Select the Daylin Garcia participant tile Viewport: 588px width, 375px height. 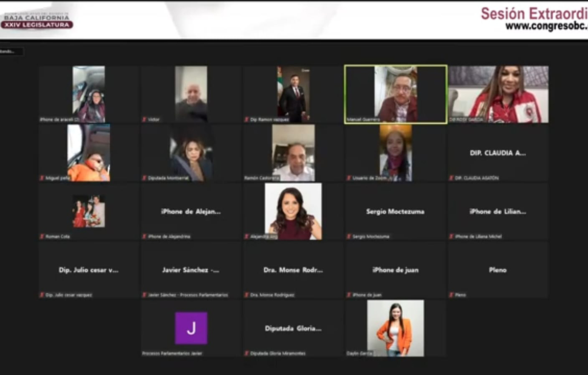tap(395, 328)
